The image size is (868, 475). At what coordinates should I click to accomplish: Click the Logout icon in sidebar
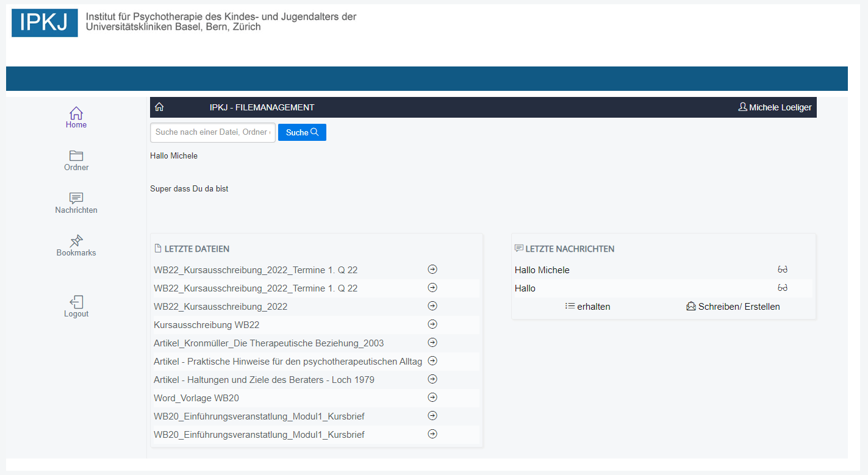tap(76, 302)
